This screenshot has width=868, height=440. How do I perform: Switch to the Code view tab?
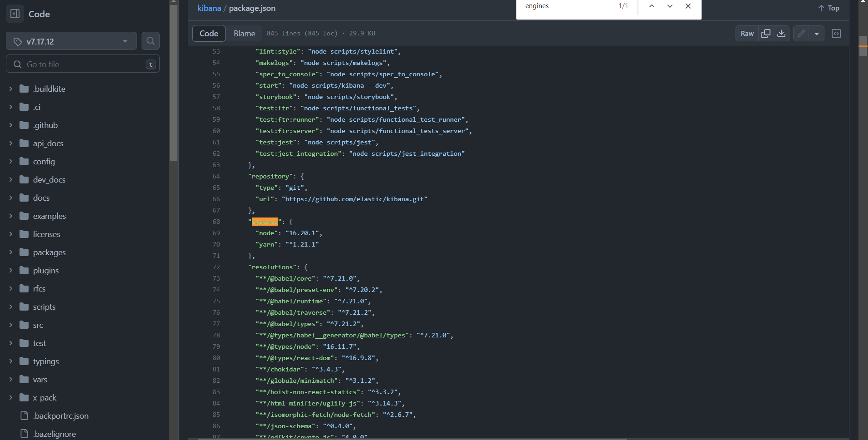click(208, 33)
